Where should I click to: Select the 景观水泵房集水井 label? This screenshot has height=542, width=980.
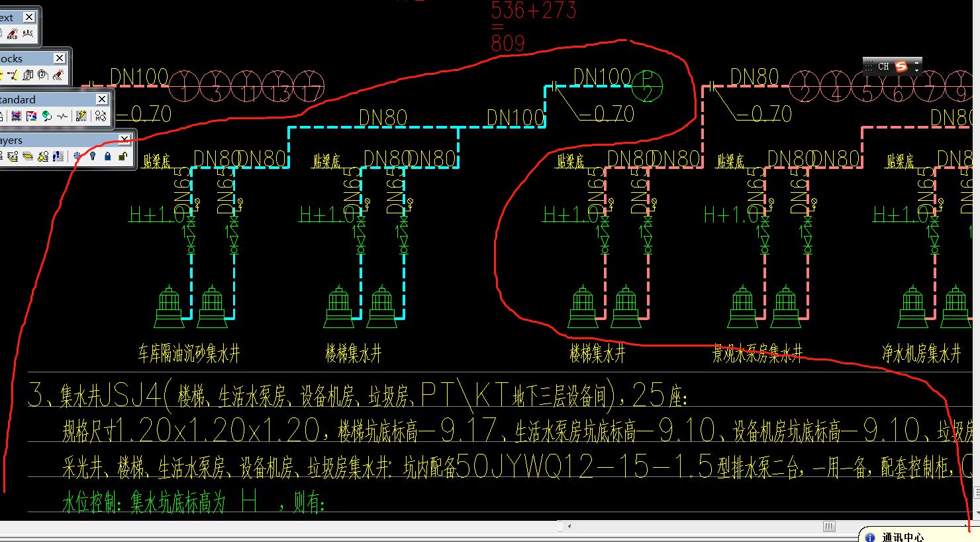click(758, 353)
